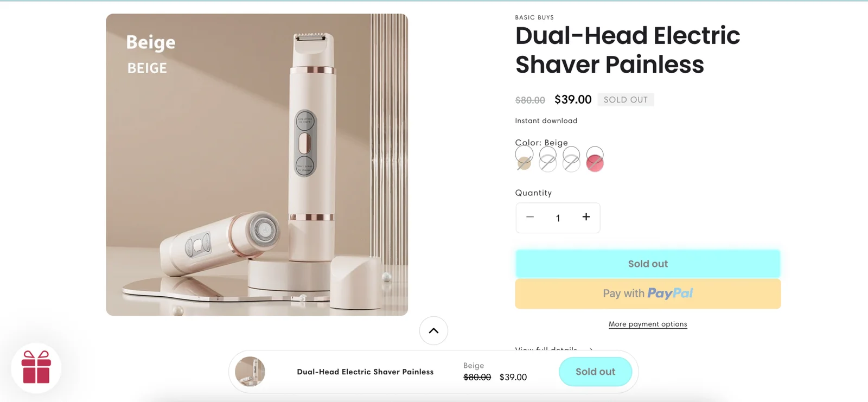Screen dimensions: 868x402
Task: Click the Beige variant label in sticky bar
Action: coord(474,366)
